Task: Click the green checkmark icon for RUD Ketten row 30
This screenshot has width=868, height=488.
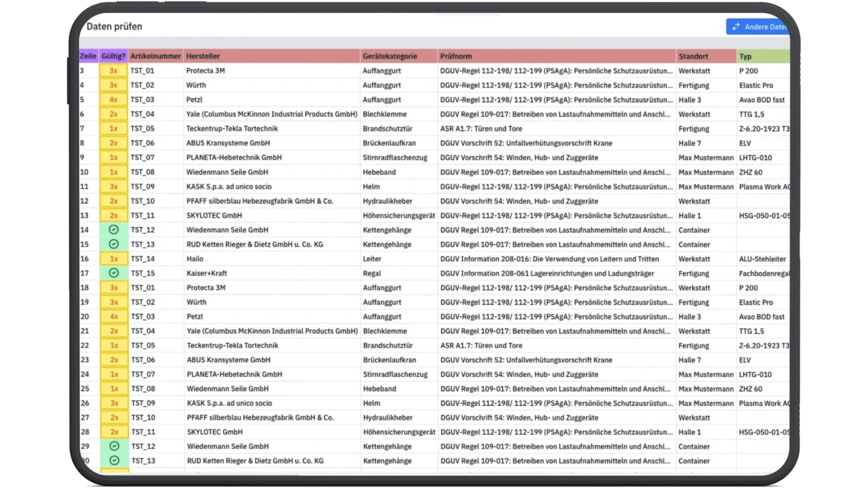Action: pos(114,460)
